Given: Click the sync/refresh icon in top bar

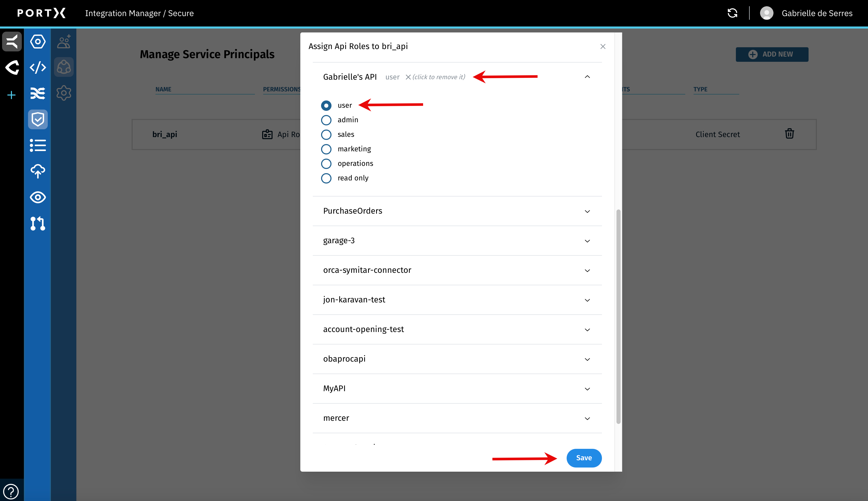Looking at the screenshot, I should pos(732,13).
